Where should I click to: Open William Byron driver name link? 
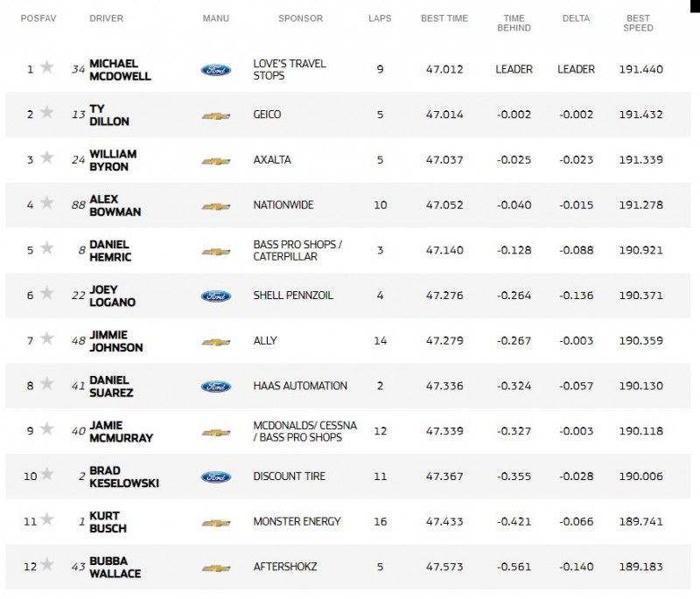point(113,160)
